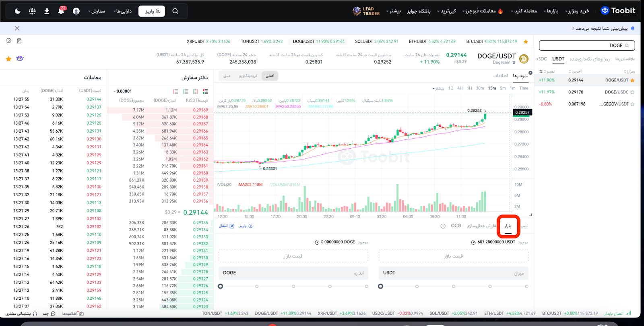Expand the بیشتر menu in the top navigation

point(394,11)
